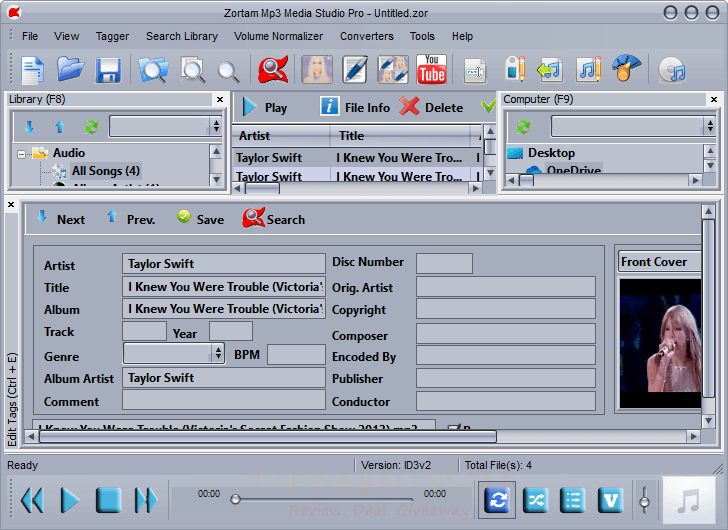Viewport: 728px width, 530px height.
Task: Close the Library (F8) panel
Action: click(220, 99)
